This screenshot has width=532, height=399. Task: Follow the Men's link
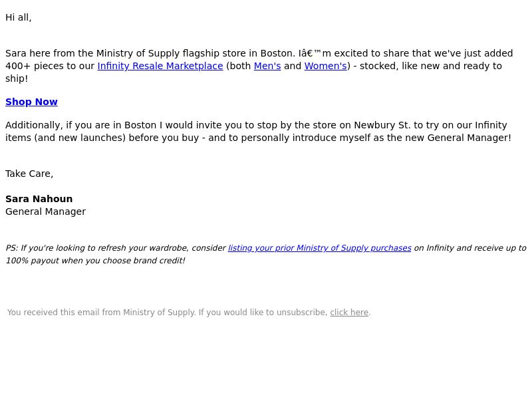point(267,66)
